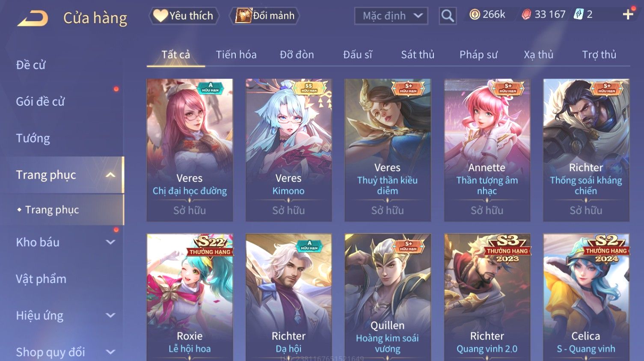Expand the Hiệu ứng sidebar section
Image resolution: width=644 pixels, height=361 pixels.
(110, 315)
